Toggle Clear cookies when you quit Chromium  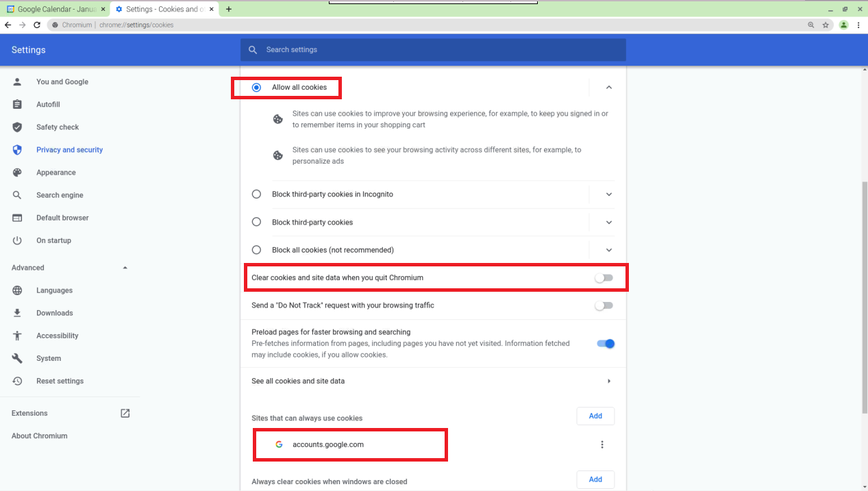604,278
